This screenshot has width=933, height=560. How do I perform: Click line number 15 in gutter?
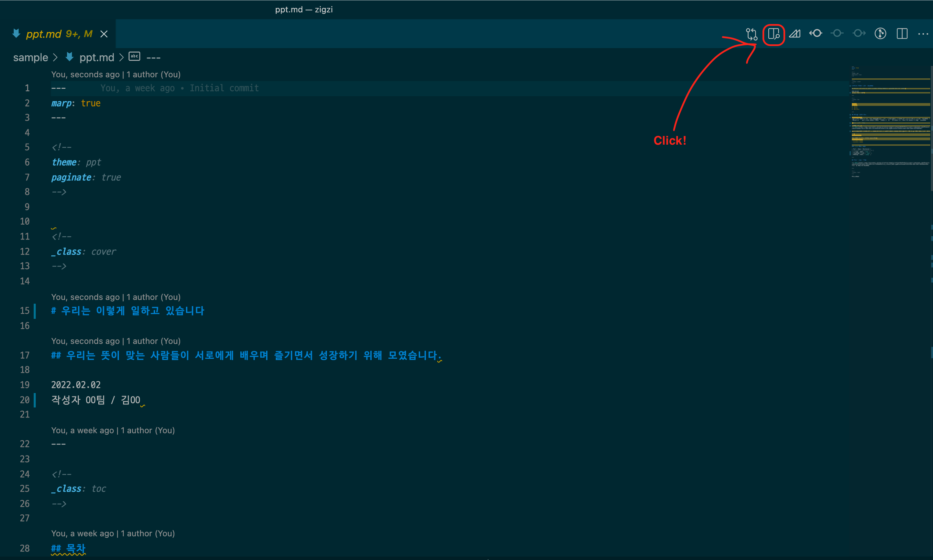[x=24, y=311]
